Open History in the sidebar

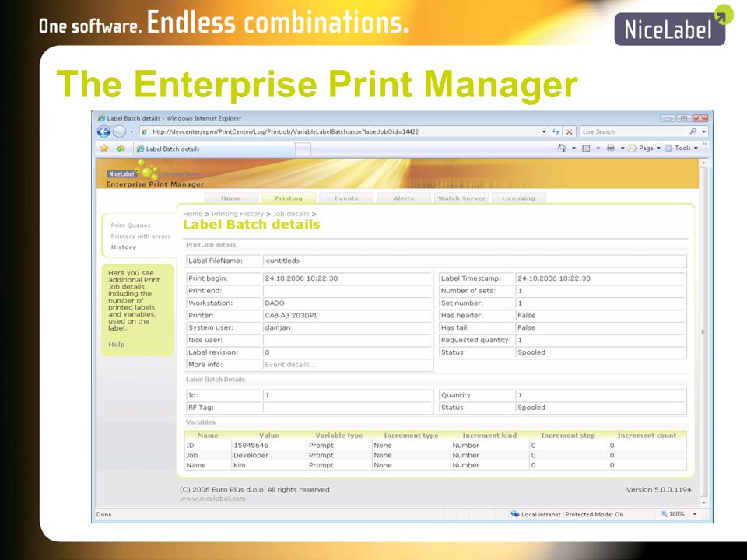pos(124,247)
